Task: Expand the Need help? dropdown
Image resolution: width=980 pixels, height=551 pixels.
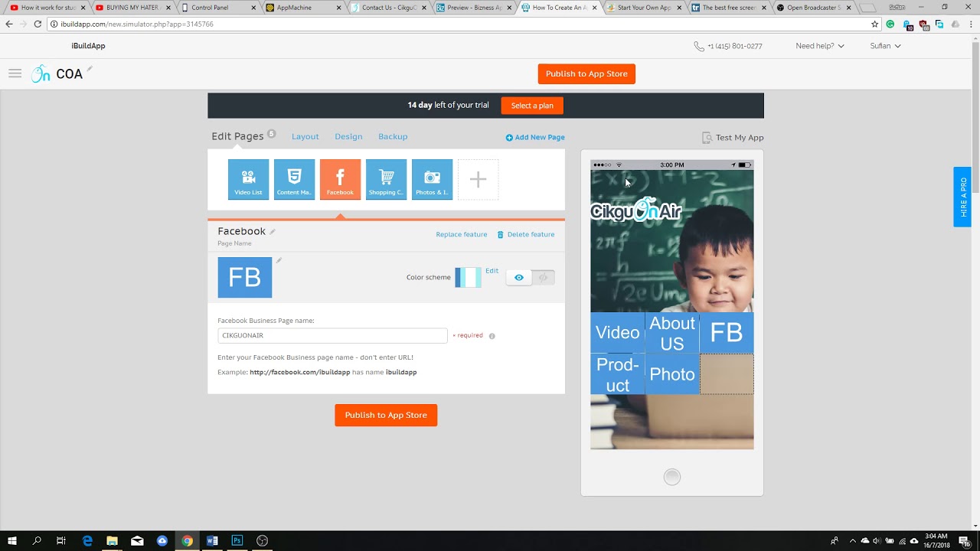Action: click(820, 46)
